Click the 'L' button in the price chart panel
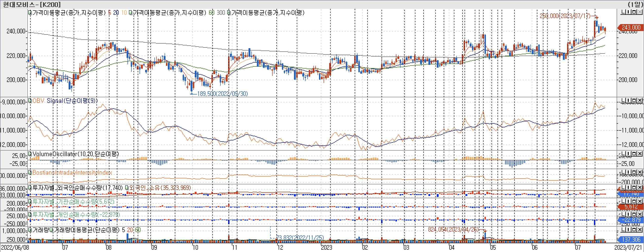Viewport: 644px width, 252px height. point(623,12)
